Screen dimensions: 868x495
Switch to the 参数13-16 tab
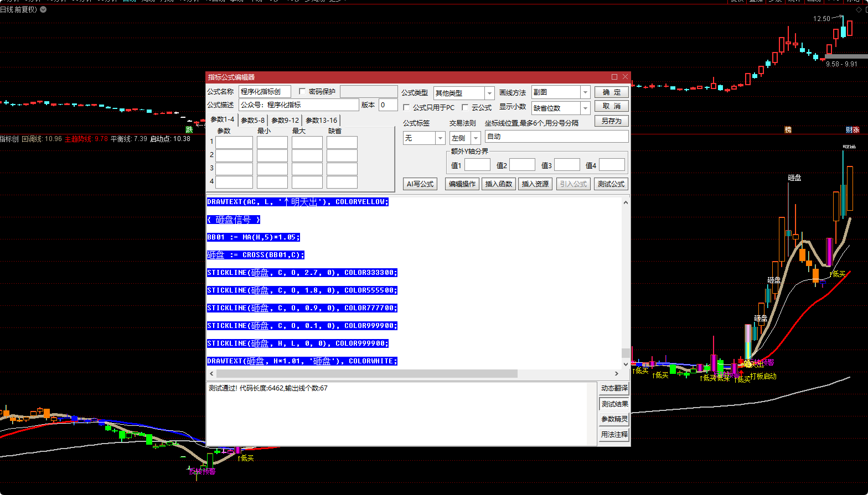(321, 120)
